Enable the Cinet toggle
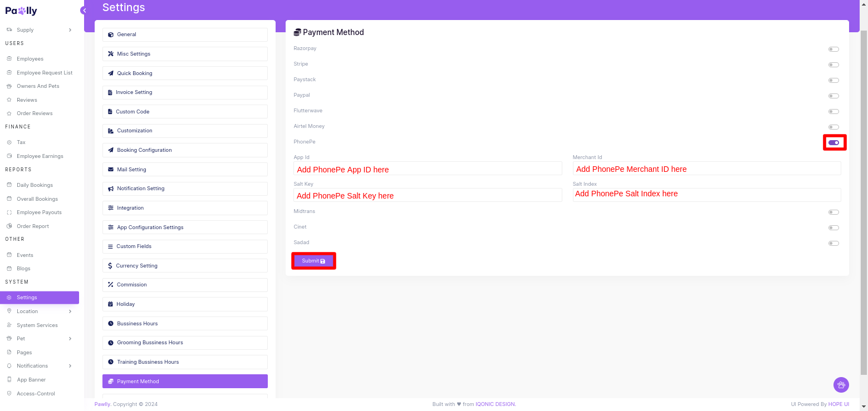 pyautogui.click(x=833, y=228)
